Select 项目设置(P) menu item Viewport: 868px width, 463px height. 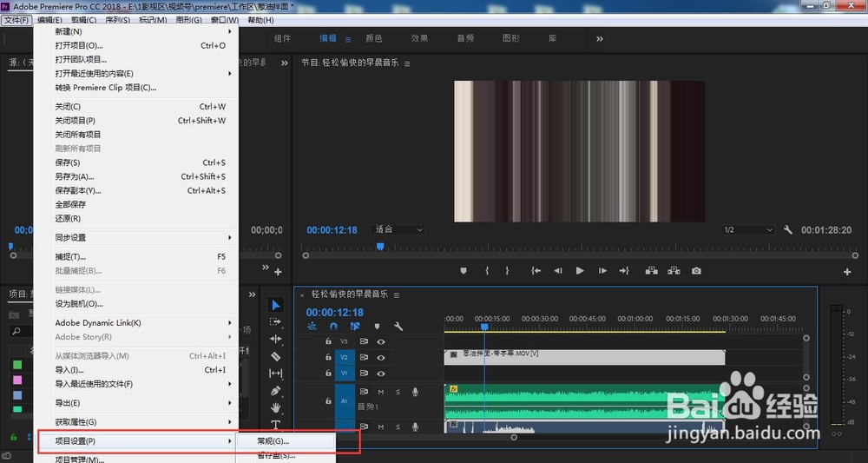[136, 441]
